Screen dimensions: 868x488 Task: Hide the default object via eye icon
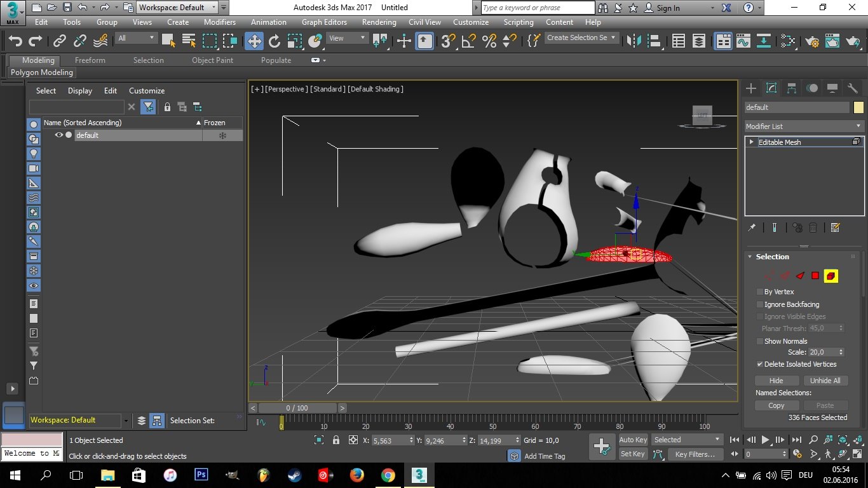(x=59, y=135)
